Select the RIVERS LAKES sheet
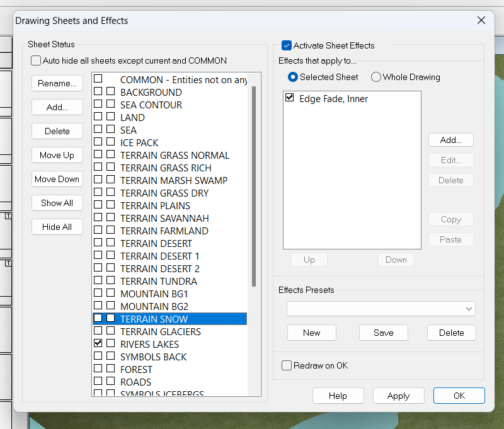This screenshot has width=504, height=429. [x=149, y=344]
